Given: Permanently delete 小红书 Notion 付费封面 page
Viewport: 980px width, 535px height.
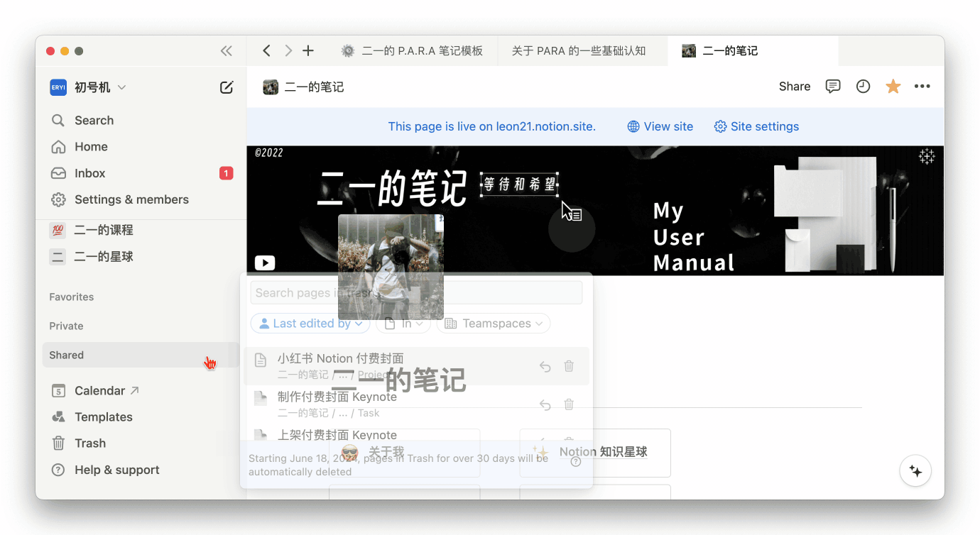Looking at the screenshot, I should [569, 366].
